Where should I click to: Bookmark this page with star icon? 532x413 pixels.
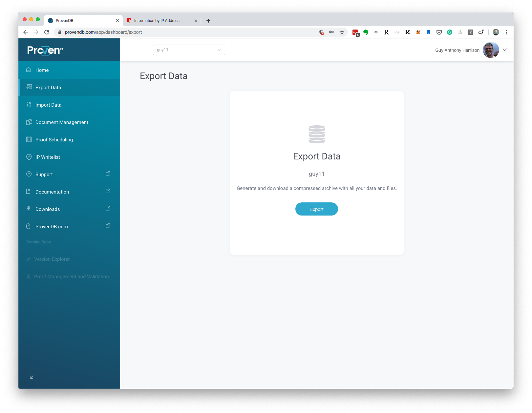click(342, 32)
